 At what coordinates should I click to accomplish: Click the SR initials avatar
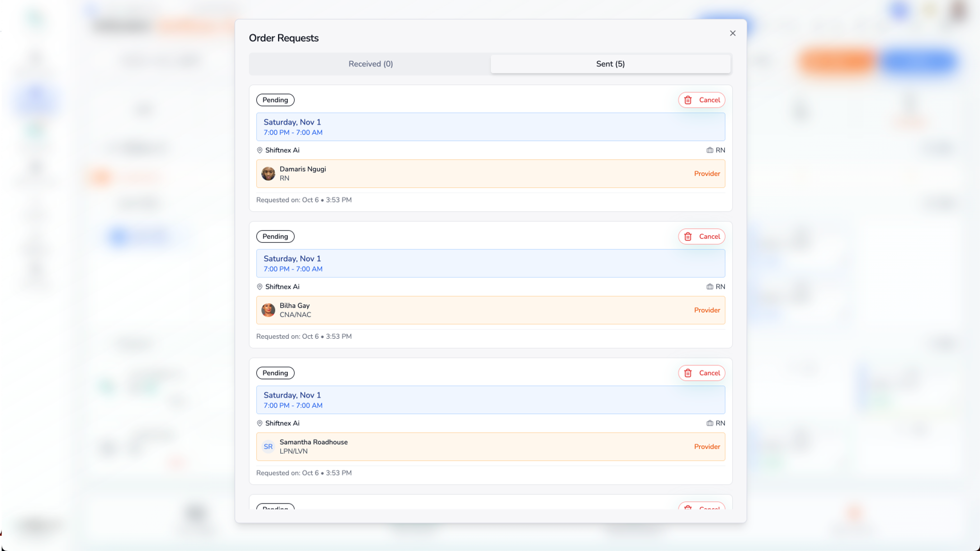point(268,447)
